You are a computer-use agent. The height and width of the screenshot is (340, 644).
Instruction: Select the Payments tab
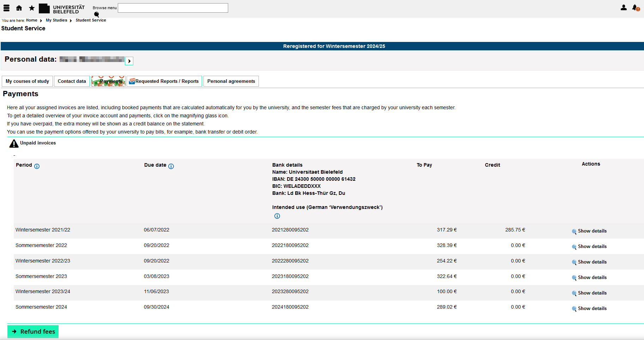tap(109, 81)
